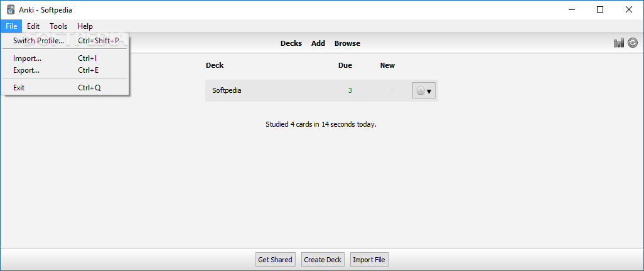Open Softpedia deck options gear dropdown

pyautogui.click(x=424, y=91)
